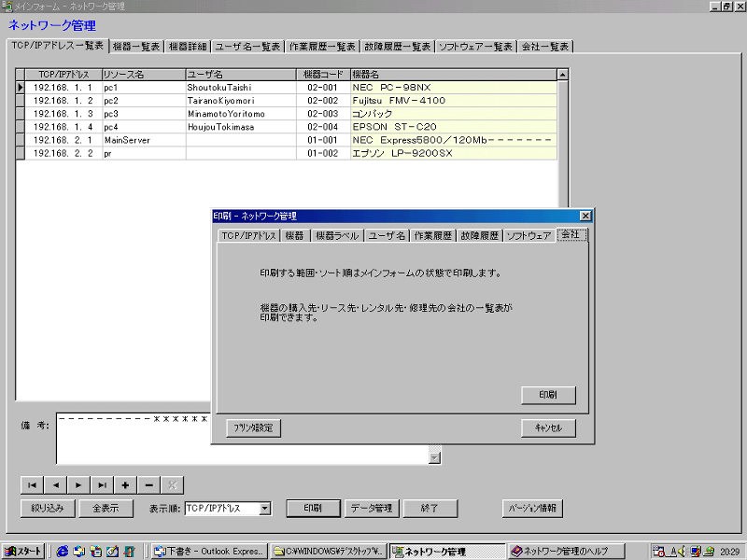The image size is (747, 560).
Task: Open 作業履歴 tab in print dialog
Action: 432,236
